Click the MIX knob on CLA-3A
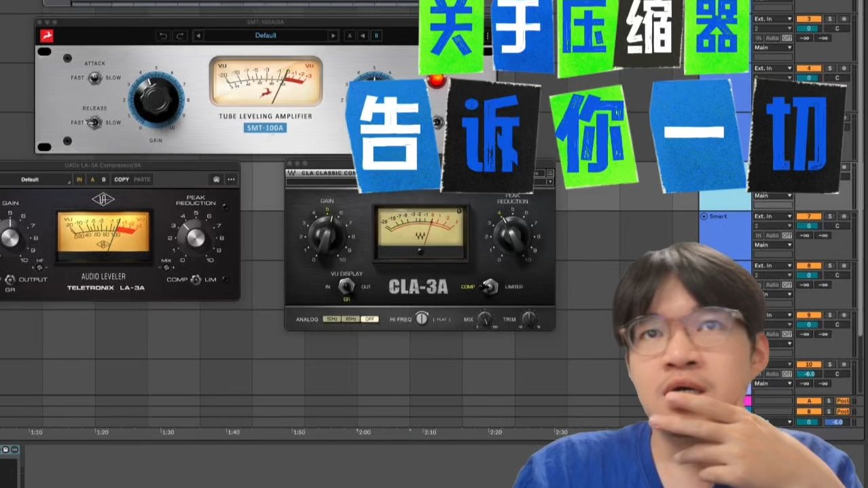The width and height of the screenshot is (868, 488). click(484, 319)
